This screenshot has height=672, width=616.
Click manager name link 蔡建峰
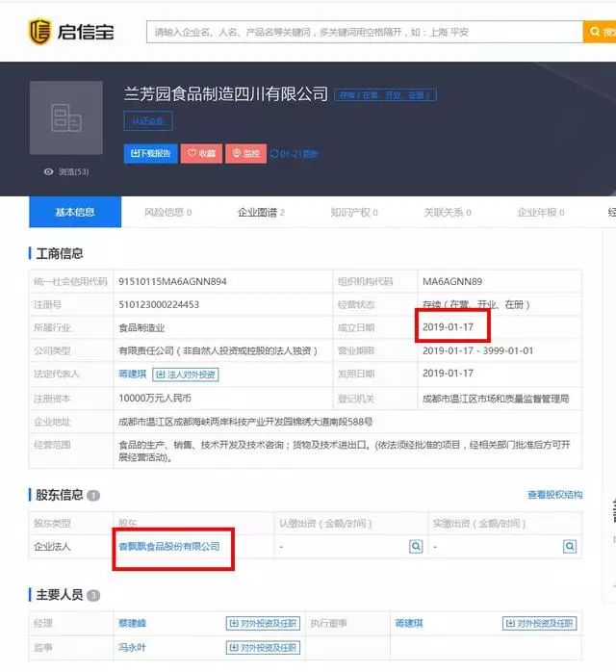tap(133, 623)
